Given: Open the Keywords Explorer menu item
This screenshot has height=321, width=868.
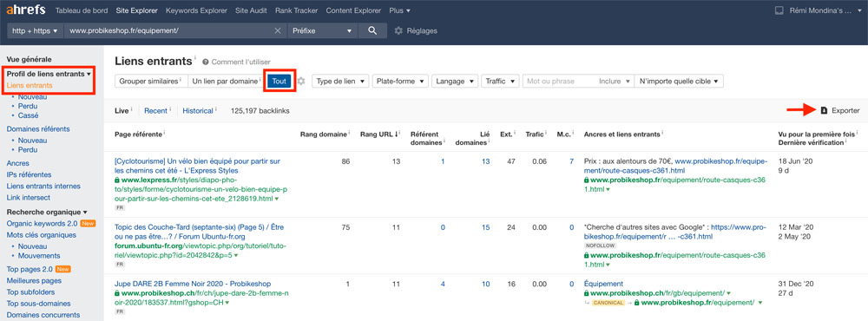Looking at the screenshot, I should pyautogui.click(x=196, y=10).
